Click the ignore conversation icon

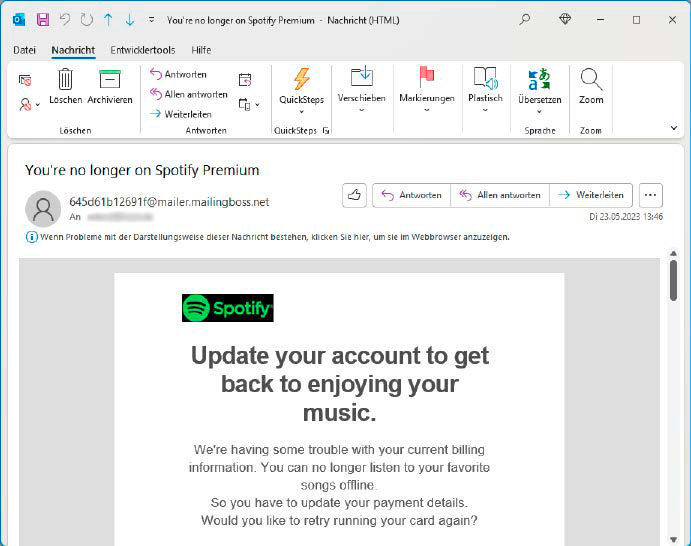[25, 80]
